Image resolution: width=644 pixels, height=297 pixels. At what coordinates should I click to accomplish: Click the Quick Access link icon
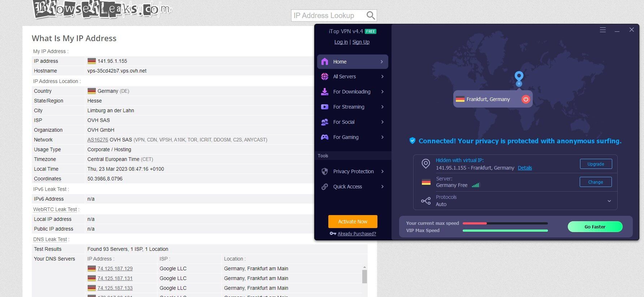325,187
